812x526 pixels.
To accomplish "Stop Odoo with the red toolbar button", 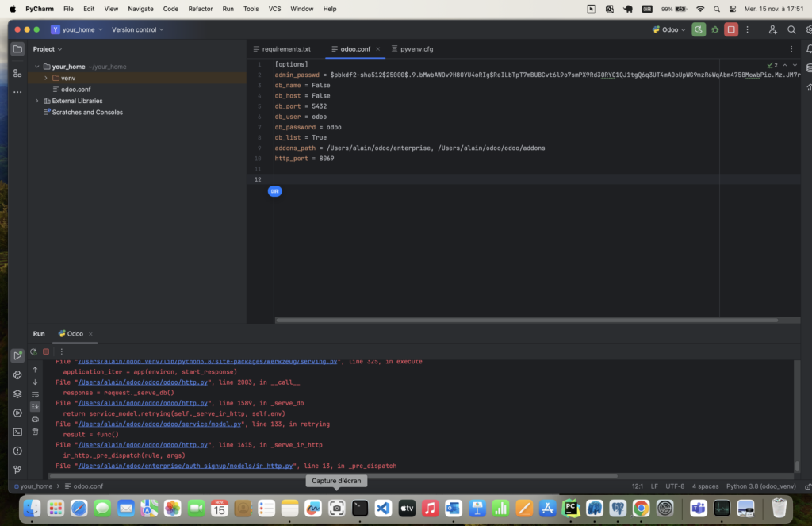I will (731, 29).
